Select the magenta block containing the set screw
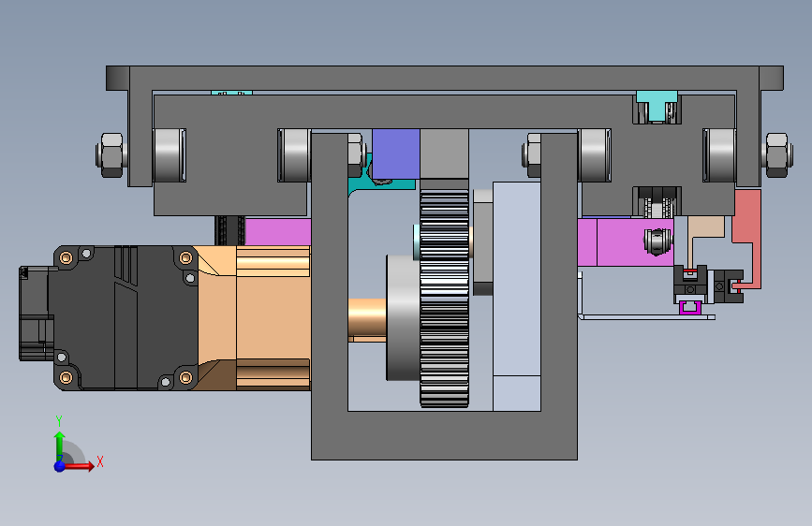 [x=626, y=242]
